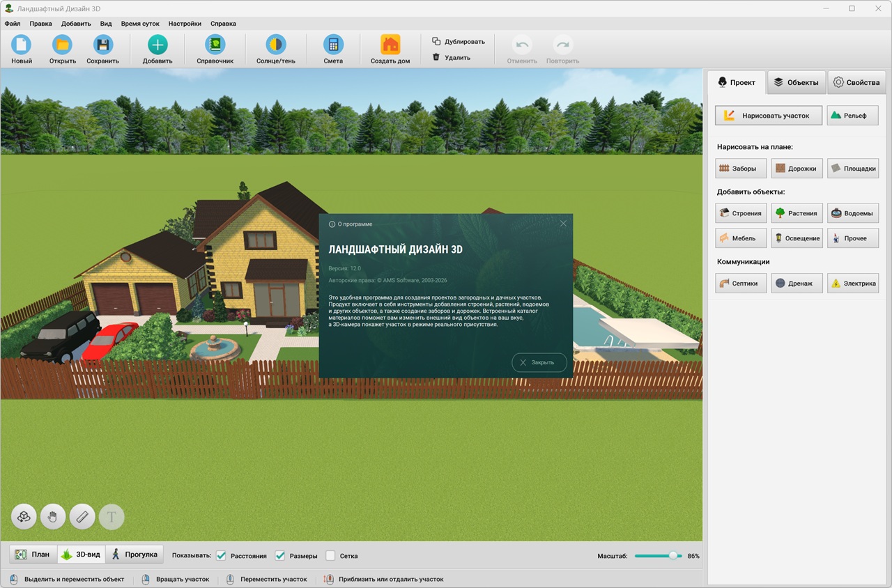
Task: Click the Создать дом house icon
Action: (390, 45)
